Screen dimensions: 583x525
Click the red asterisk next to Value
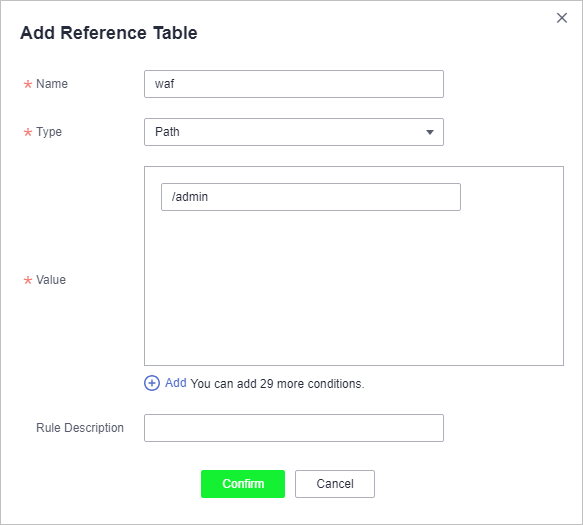click(28, 280)
